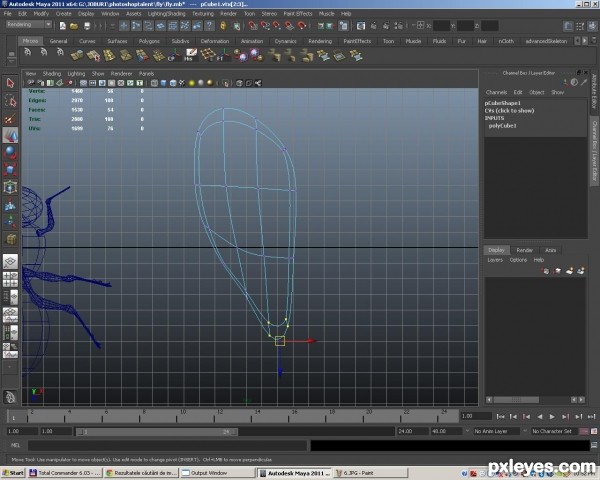This screenshot has width=600, height=480.
Task: Activate the Move Tool cone icon
Action: coord(10,136)
